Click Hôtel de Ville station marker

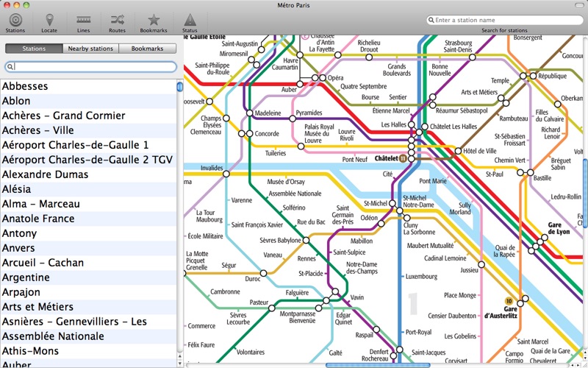[x=458, y=151]
